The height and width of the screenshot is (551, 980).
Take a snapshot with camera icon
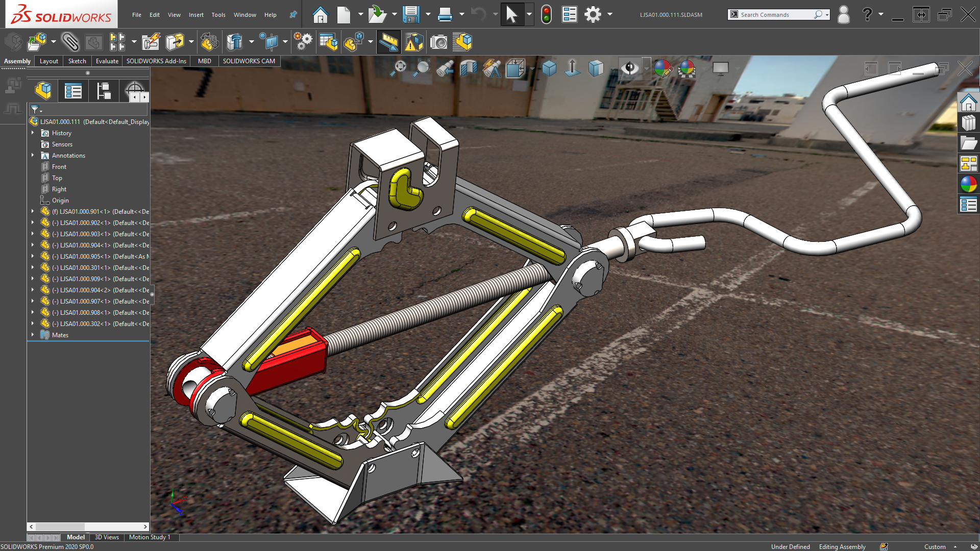point(438,42)
